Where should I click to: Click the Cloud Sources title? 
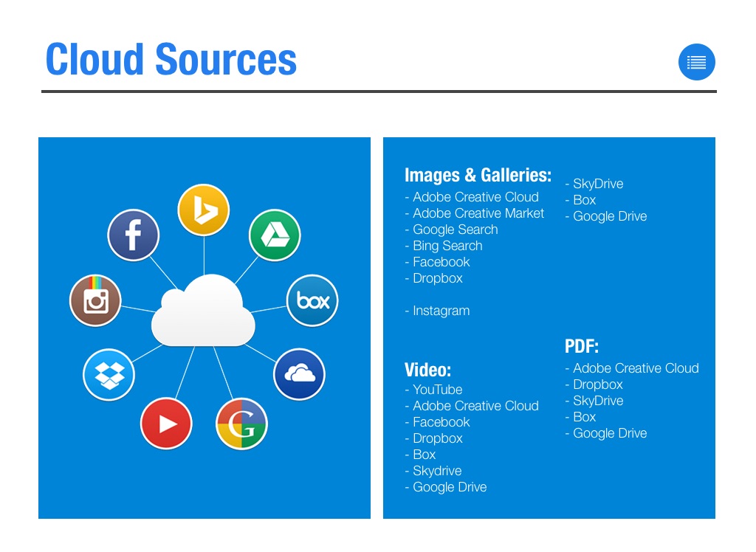click(x=171, y=60)
